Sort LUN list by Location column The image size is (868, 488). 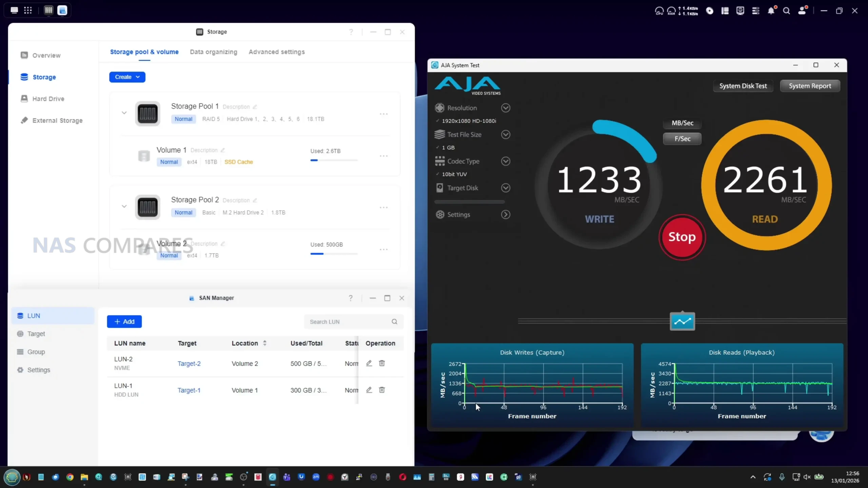(x=265, y=343)
